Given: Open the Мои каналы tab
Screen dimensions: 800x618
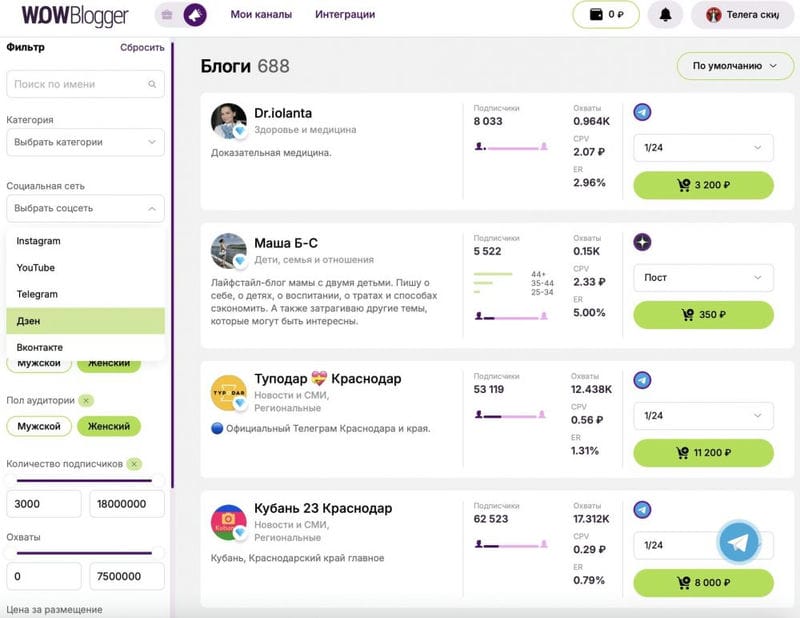Looking at the screenshot, I should tap(261, 15).
